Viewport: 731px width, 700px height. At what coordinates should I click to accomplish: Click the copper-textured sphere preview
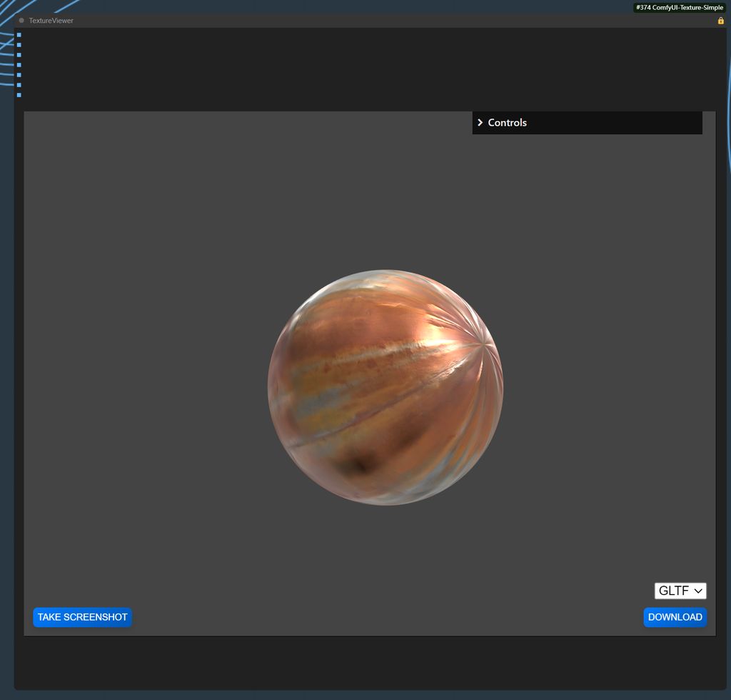(x=385, y=387)
